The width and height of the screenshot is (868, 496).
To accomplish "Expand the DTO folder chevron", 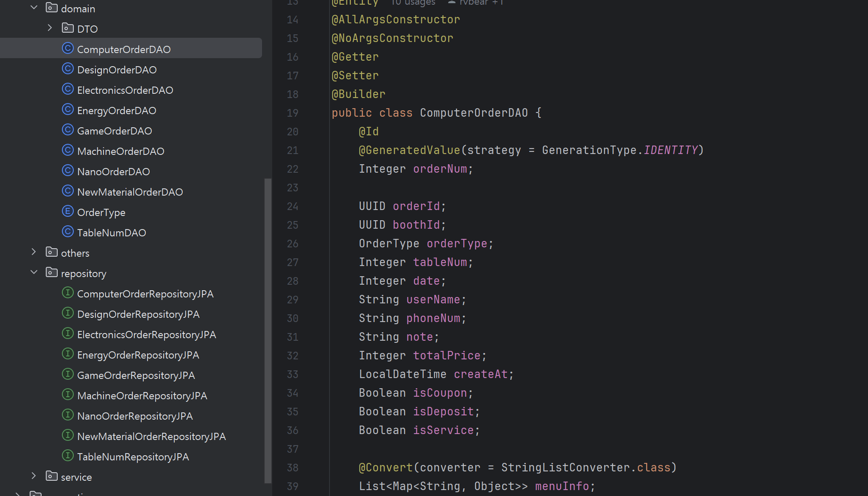I will coord(50,28).
